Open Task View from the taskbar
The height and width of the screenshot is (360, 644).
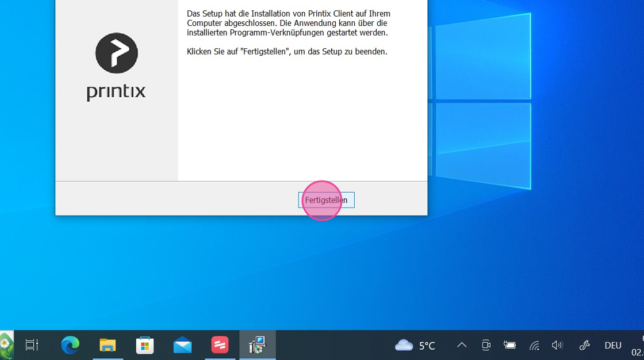pyautogui.click(x=32, y=345)
